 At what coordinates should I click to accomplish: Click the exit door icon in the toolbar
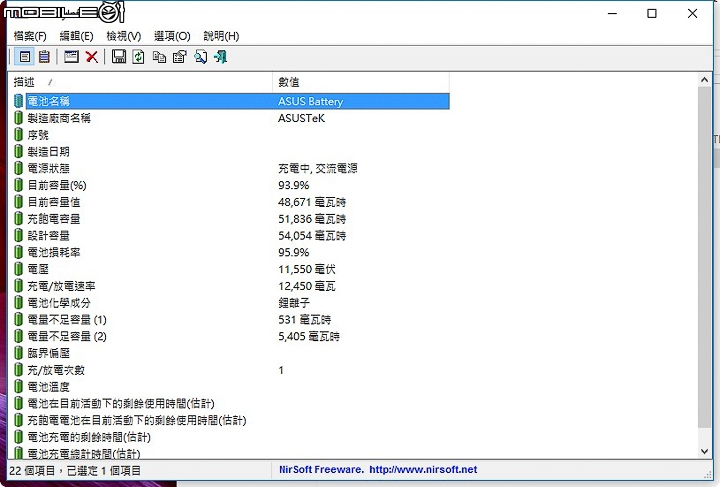click(220, 57)
